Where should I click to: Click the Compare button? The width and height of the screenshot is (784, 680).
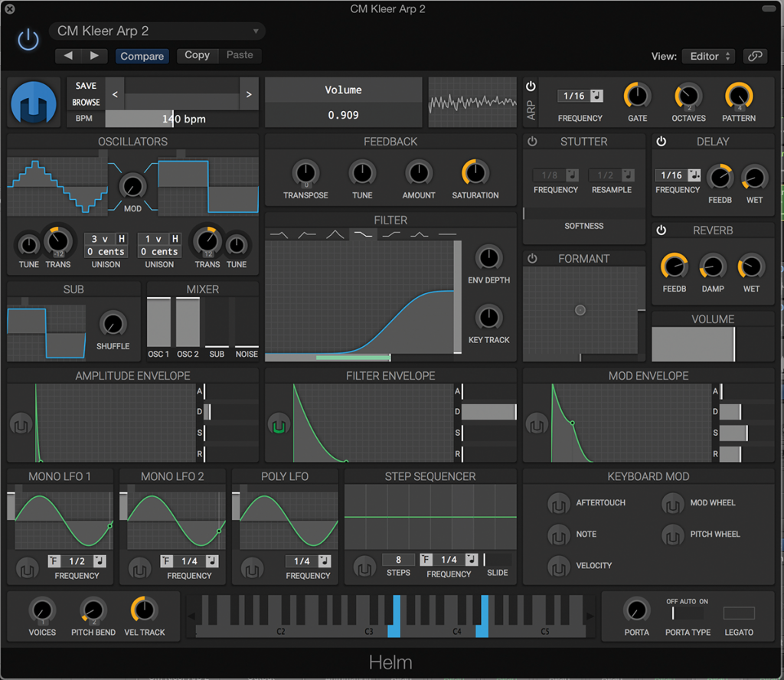142,56
